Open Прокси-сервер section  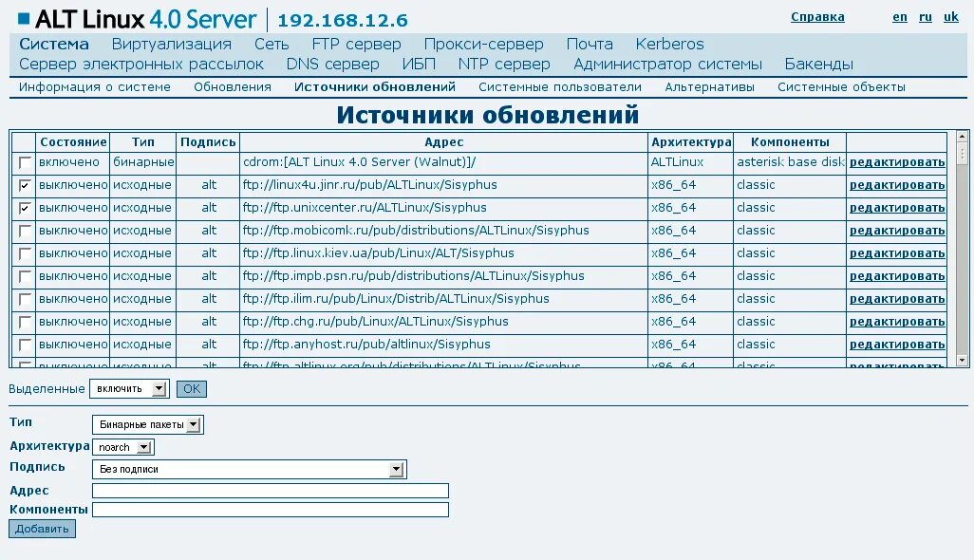[484, 44]
